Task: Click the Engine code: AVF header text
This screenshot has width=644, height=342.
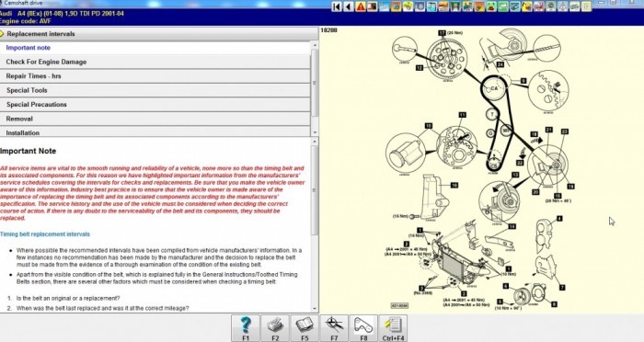Action: click(x=27, y=21)
